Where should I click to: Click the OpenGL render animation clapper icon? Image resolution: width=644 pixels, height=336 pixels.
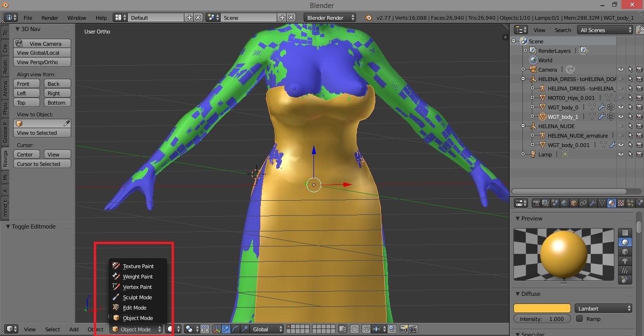[x=413, y=329]
